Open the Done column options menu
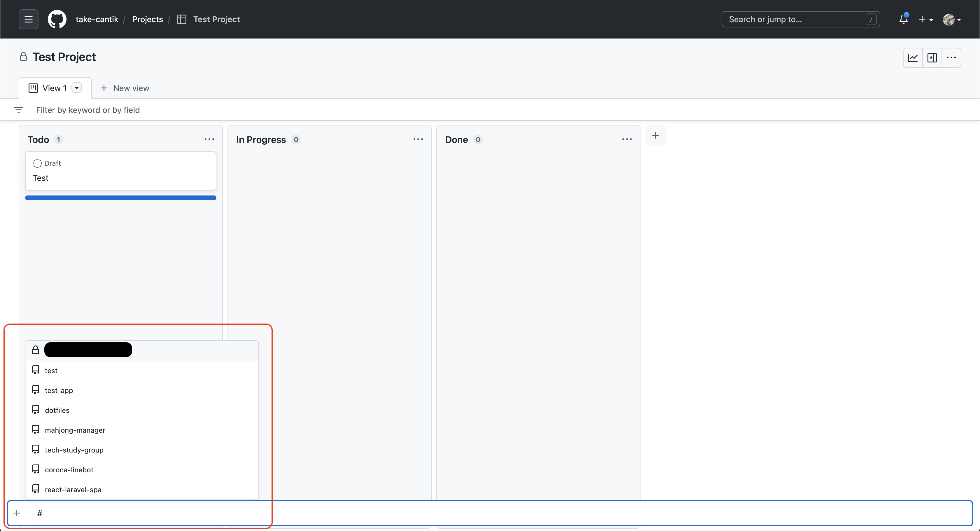 pos(626,139)
